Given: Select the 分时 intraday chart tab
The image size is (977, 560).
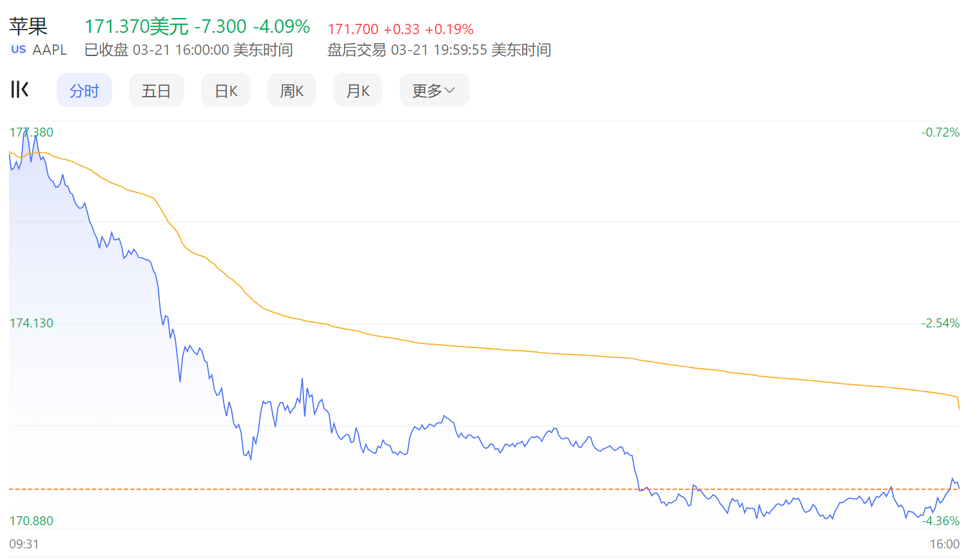Looking at the screenshot, I should click(84, 90).
